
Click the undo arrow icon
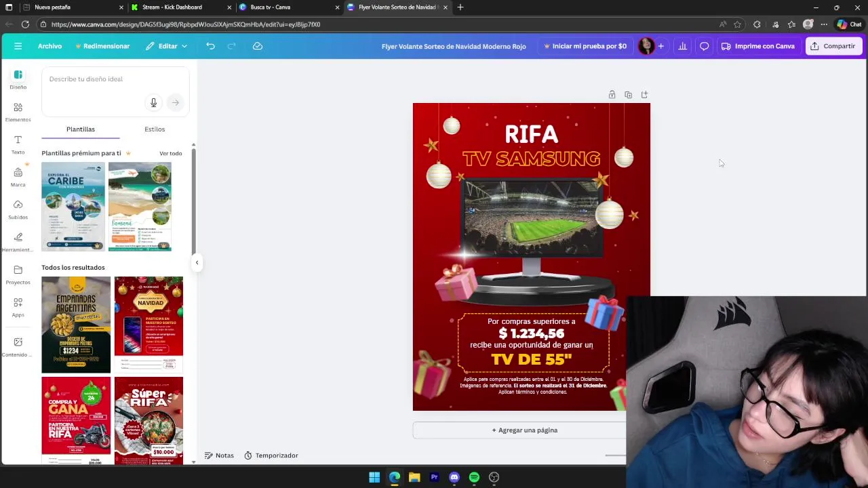tap(210, 46)
